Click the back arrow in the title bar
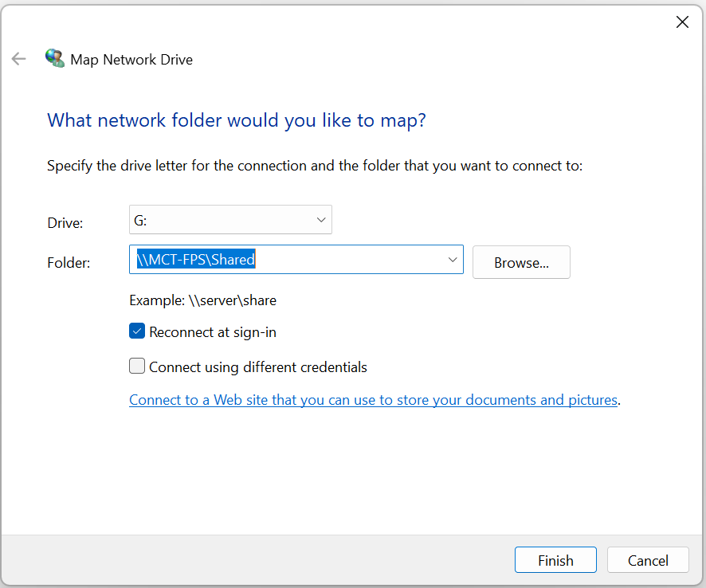 [x=18, y=59]
